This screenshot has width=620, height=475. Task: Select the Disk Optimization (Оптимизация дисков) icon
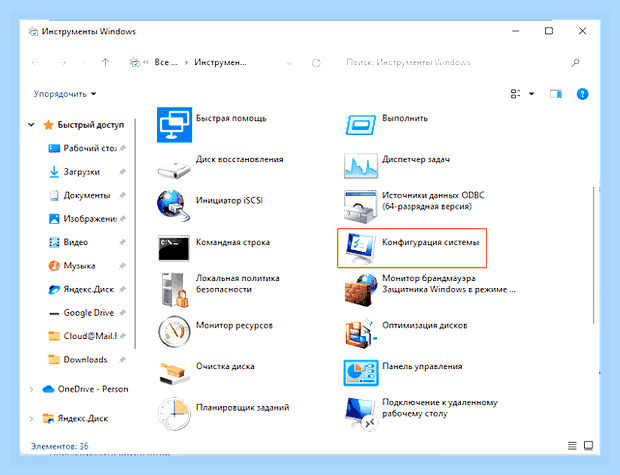click(x=360, y=333)
